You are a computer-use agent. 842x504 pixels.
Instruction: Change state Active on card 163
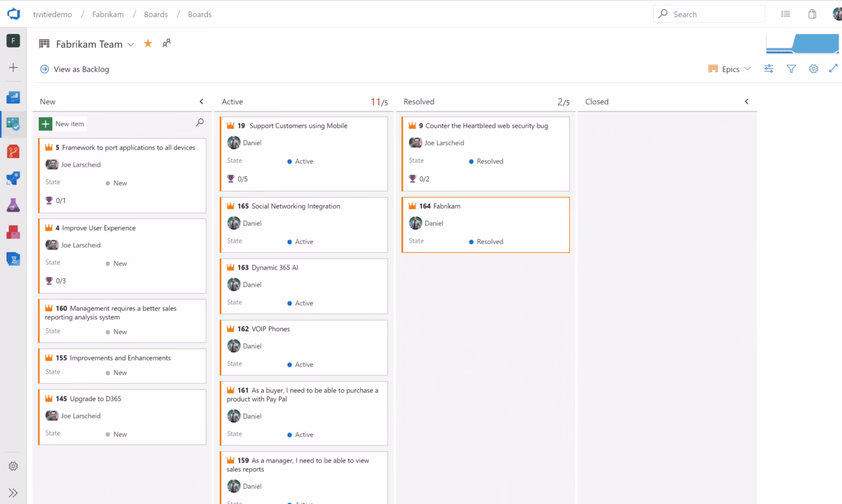tap(300, 303)
